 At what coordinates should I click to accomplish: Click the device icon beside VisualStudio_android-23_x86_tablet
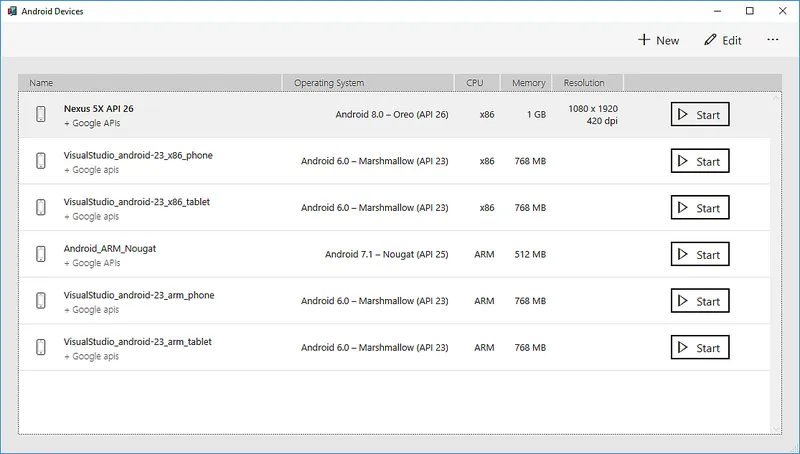point(41,208)
